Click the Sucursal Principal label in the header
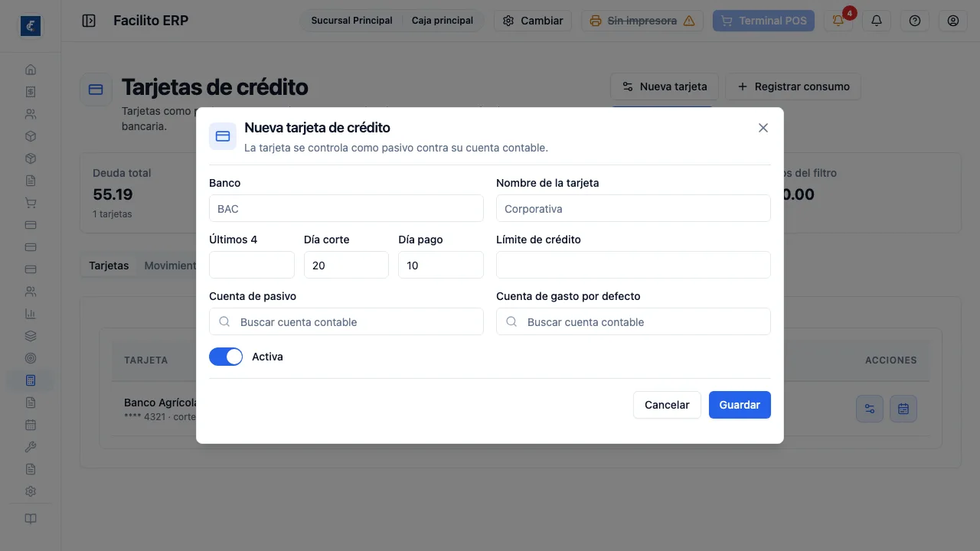The image size is (980, 551). tap(351, 21)
